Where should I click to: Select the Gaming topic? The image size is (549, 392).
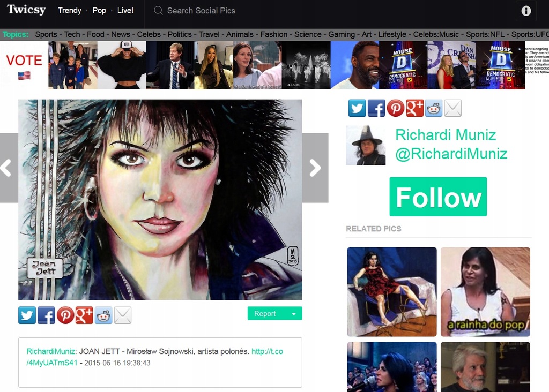(x=342, y=34)
